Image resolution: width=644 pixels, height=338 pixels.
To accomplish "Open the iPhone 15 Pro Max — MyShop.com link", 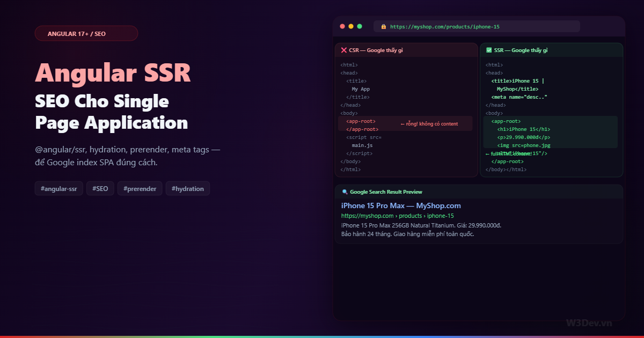I will pyautogui.click(x=402, y=205).
